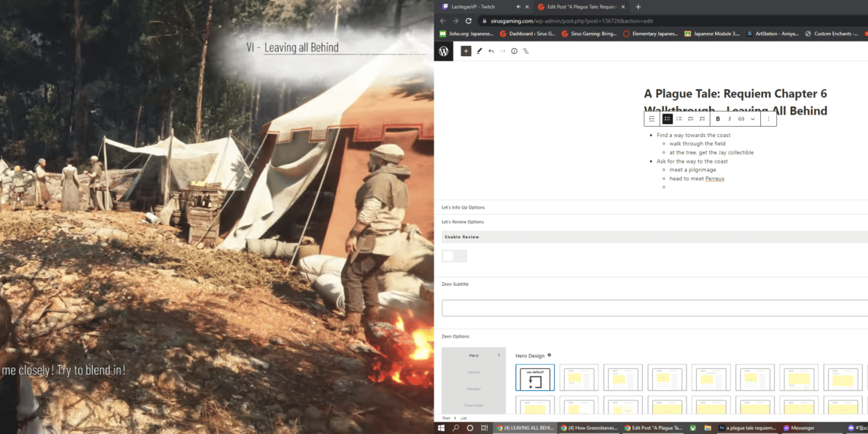Collapse the Let's Info Up Options panel
Screen dimensions: 868x434
tap(651, 207)
